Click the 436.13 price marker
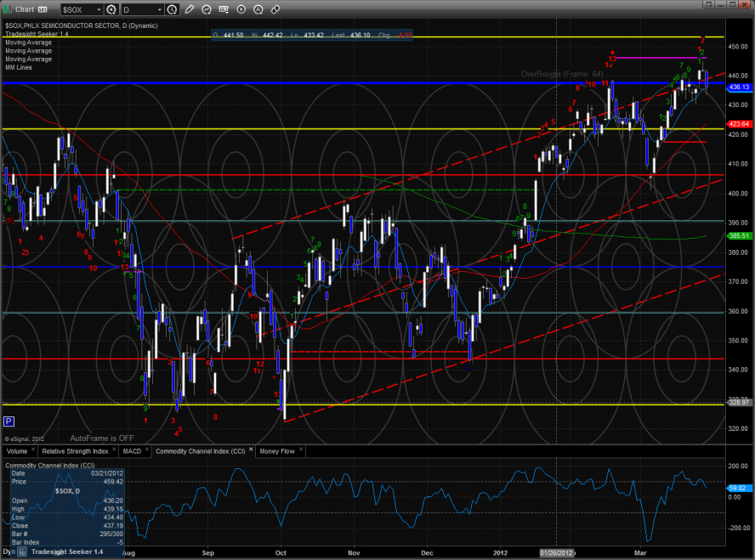 click(x=739, y=87)
